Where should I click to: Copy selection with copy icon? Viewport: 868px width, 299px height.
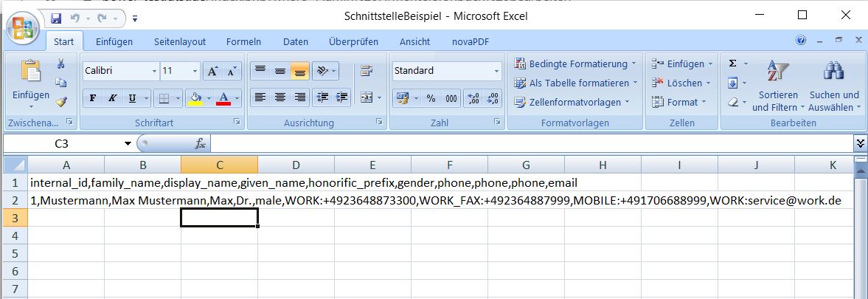61,83
